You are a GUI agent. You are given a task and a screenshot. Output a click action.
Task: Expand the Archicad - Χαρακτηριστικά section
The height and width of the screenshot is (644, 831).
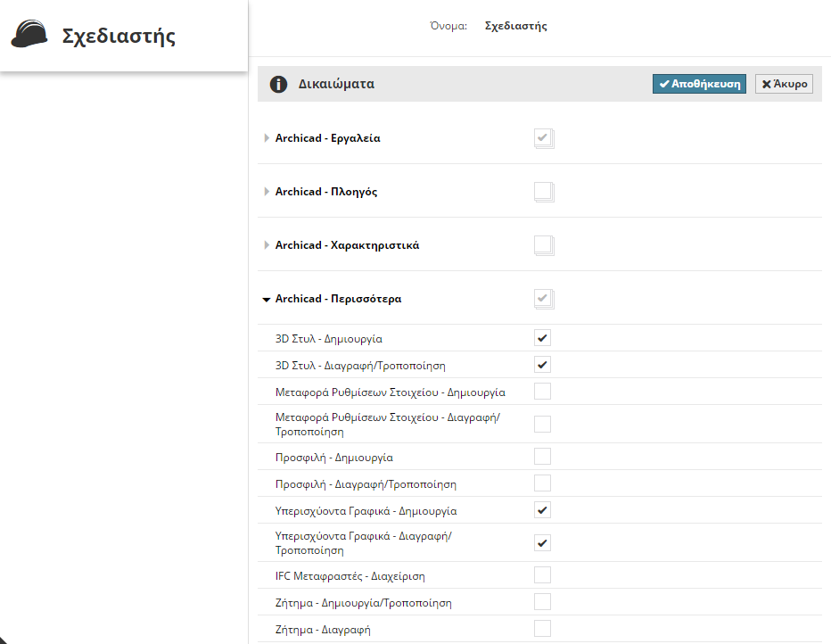coord(267,245)
